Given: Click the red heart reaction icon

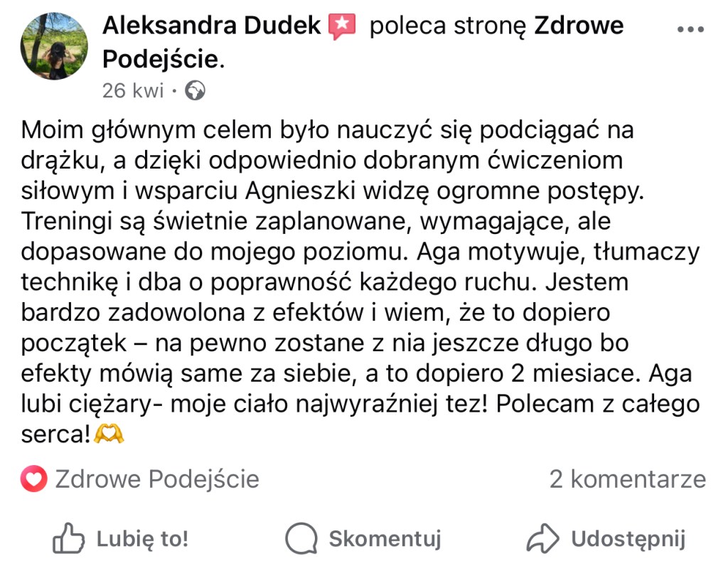Looking at the screenshot, I should pos(34,479).
